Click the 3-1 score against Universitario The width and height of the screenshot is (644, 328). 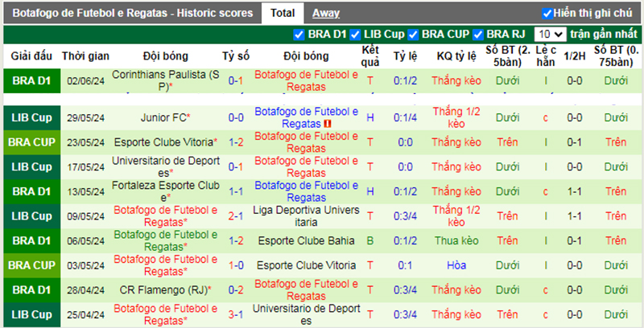pyautogui.click(x=236, y=314)
